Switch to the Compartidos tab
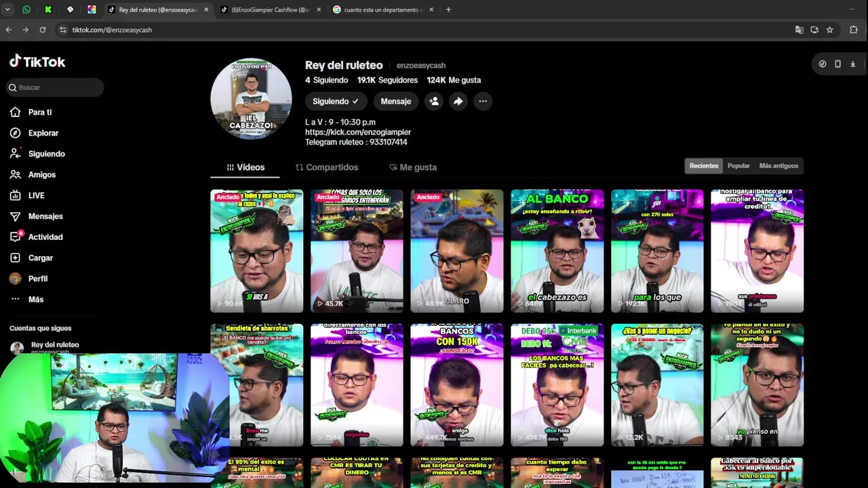Screen dimensions: 868x488 327,167
